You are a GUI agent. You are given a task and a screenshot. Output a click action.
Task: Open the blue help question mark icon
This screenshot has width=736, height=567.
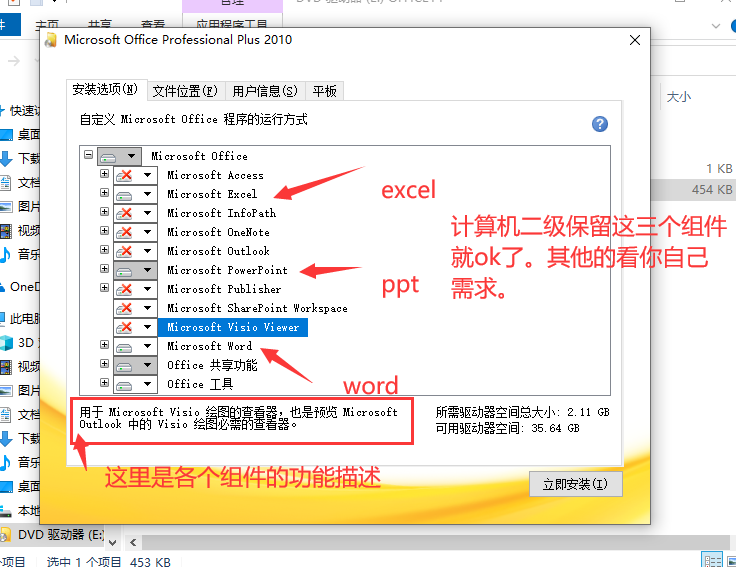coord(599,124)
